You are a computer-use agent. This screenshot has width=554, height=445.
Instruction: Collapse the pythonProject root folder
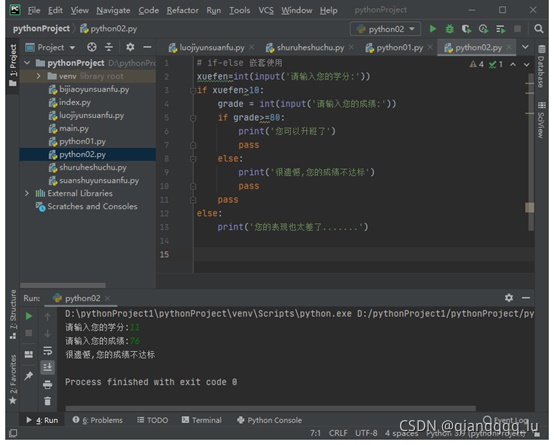27,63
